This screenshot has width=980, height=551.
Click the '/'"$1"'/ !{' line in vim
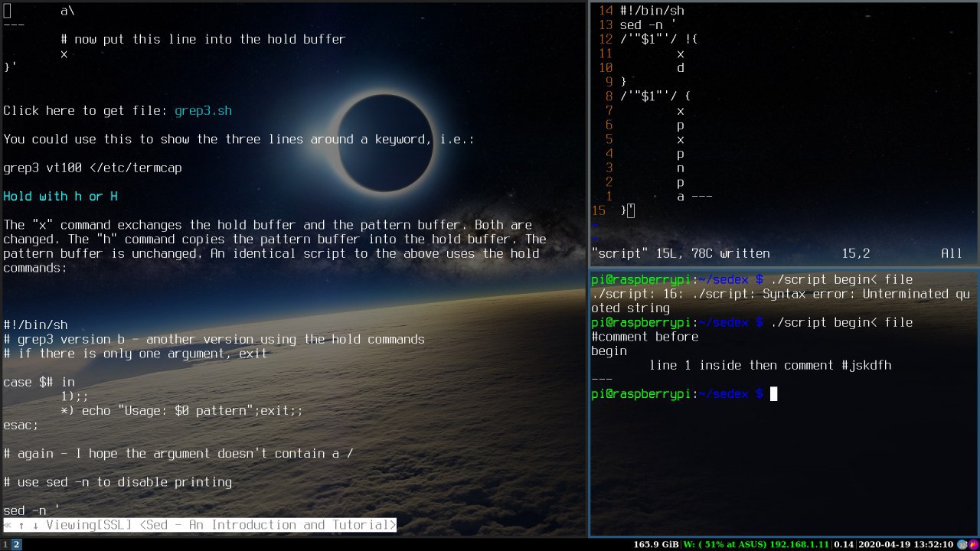tap(659, 40)
